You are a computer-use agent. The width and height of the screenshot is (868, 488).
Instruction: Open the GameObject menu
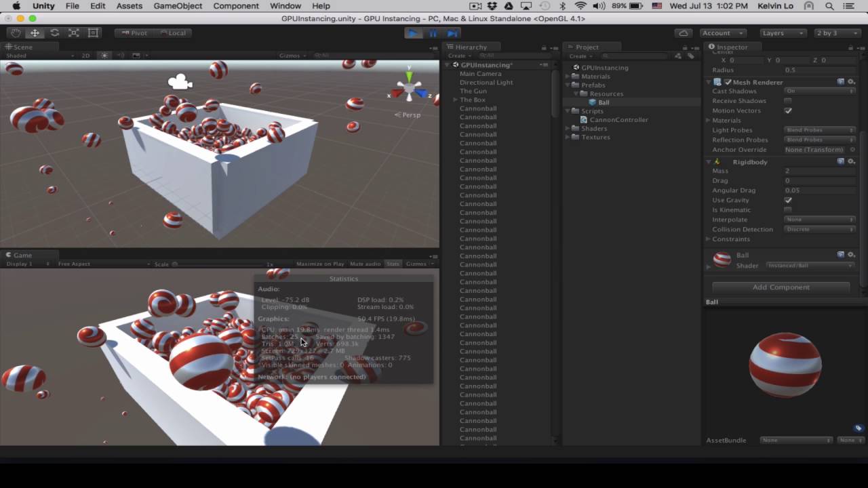178,6
